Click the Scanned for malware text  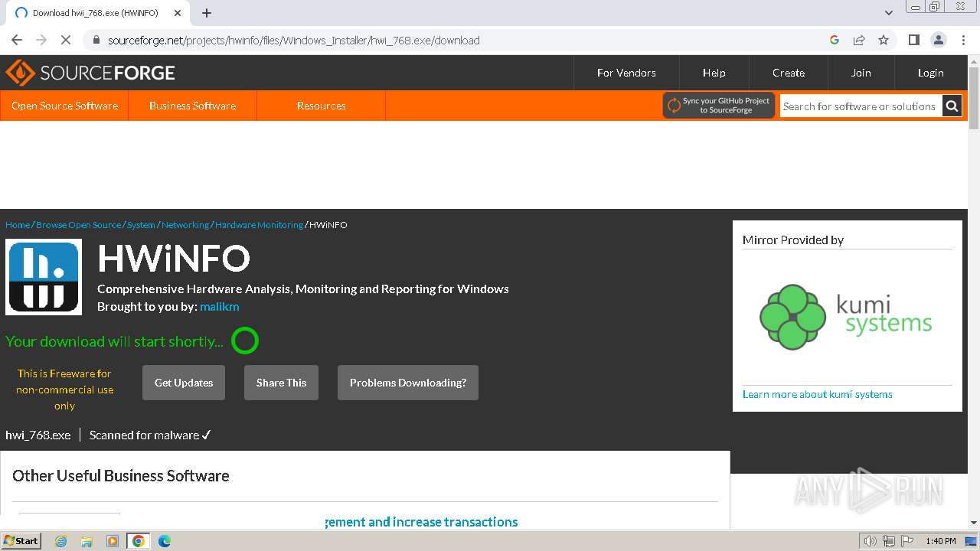click(150, 435)
